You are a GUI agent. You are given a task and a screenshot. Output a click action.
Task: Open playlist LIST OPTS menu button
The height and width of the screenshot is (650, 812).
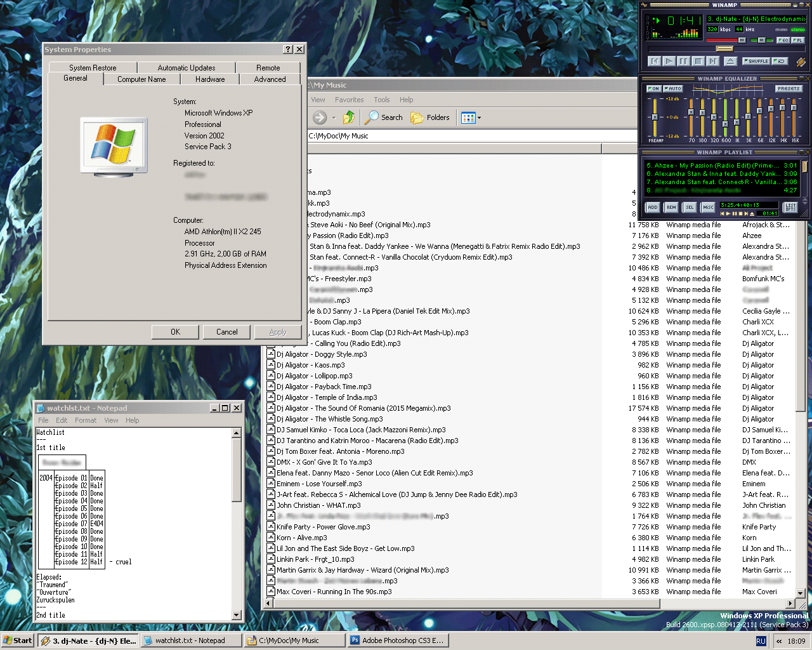coord(790,208)
